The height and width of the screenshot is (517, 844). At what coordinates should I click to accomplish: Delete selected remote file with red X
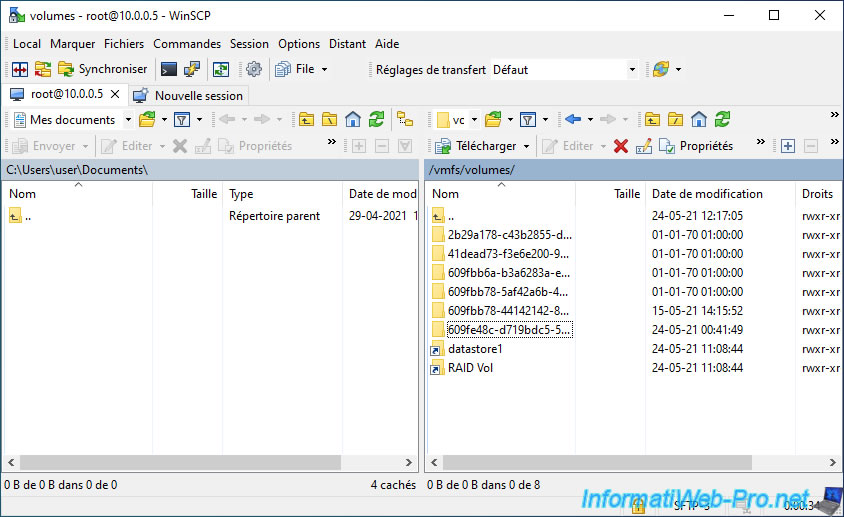621,146
